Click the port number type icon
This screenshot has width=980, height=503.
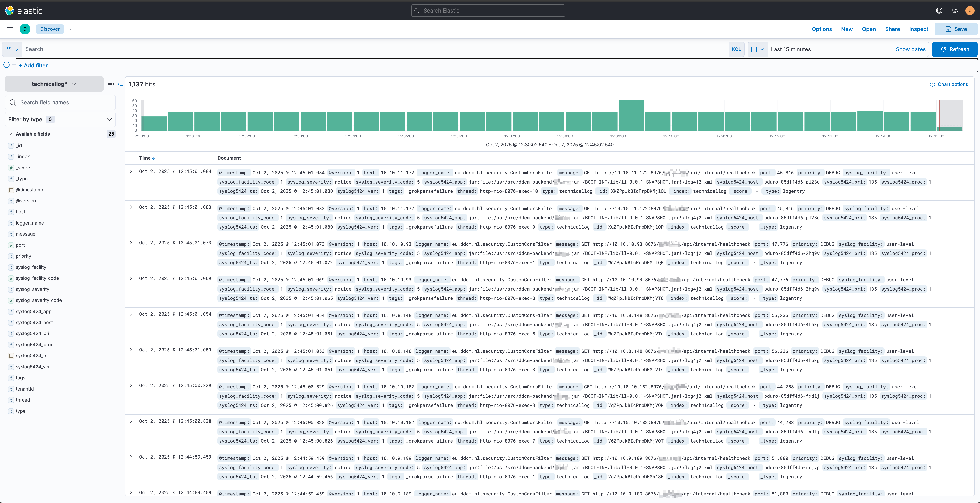[11, 245]
